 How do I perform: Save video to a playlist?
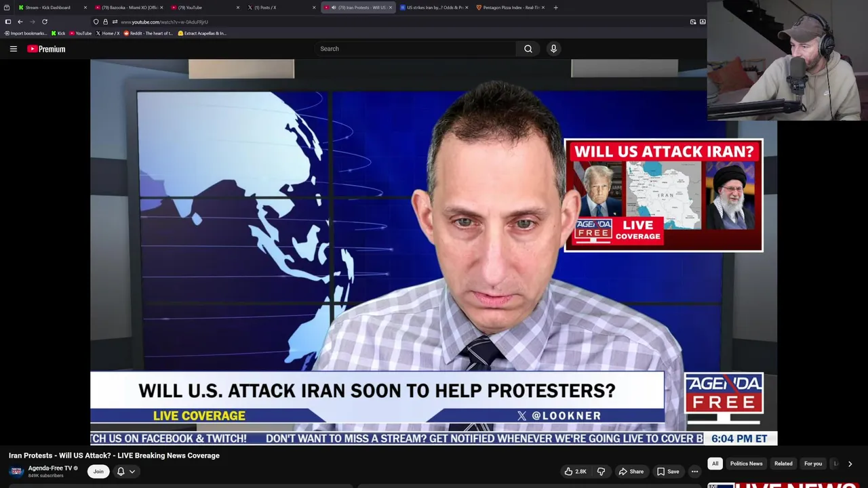click(668, 472)
